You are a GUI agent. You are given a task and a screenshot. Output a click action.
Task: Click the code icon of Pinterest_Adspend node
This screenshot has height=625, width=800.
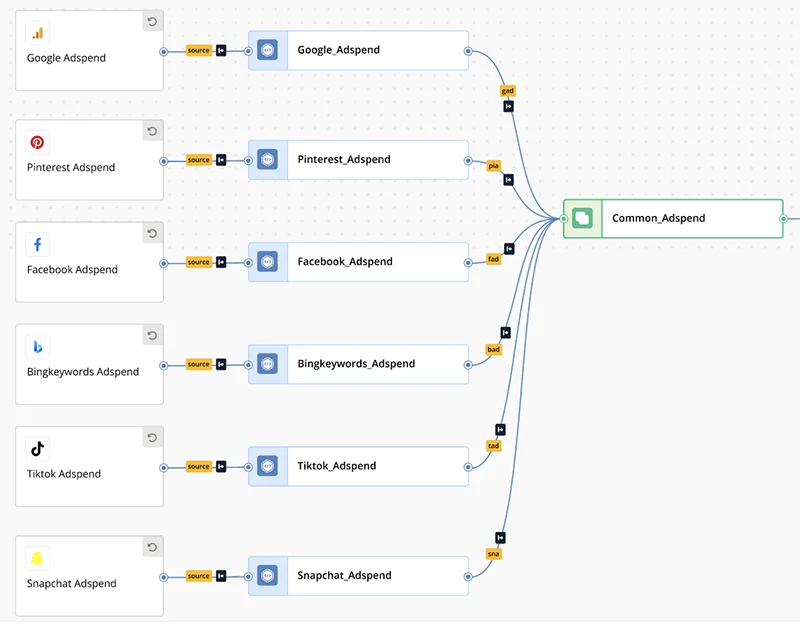pos(267,160)
